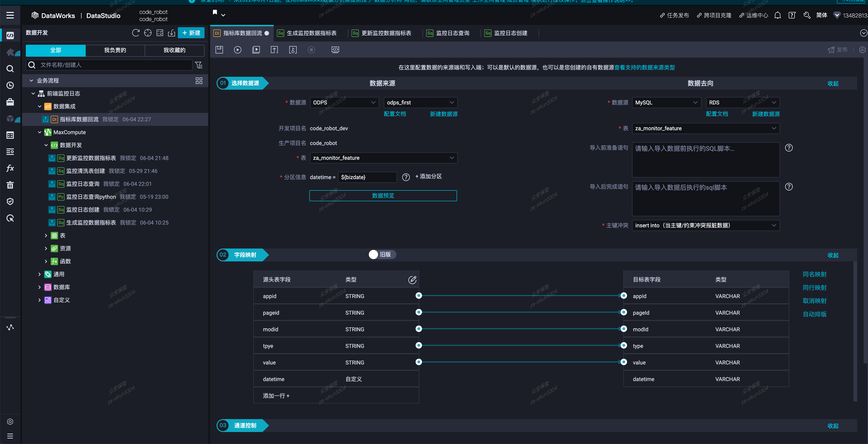Image resolution: width=868 pixels, height=444 pixels.
Task: Click the appid source mapping connector dot
Action: point(419,296)
